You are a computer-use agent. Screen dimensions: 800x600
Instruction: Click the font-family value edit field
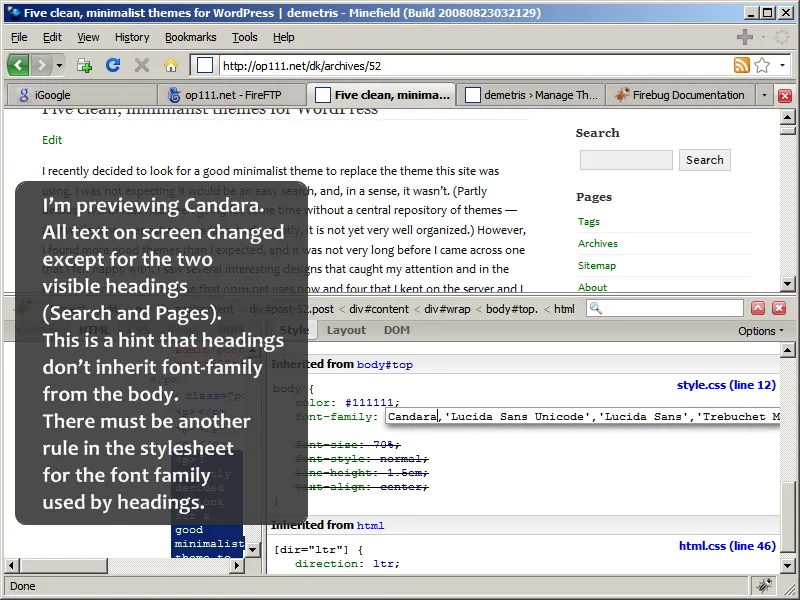coord(583,417)
